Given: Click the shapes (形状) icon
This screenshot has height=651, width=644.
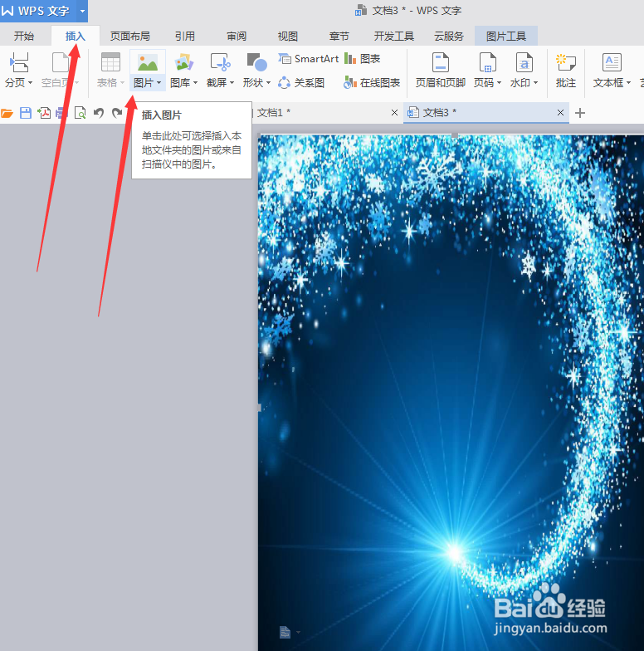Looking at the screenshot, I should (257, 63).
